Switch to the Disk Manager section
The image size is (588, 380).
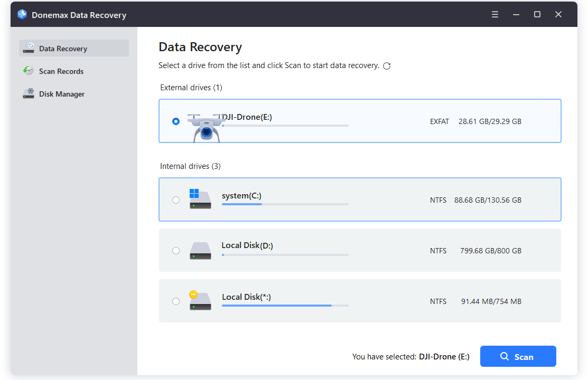click(62, 93)
